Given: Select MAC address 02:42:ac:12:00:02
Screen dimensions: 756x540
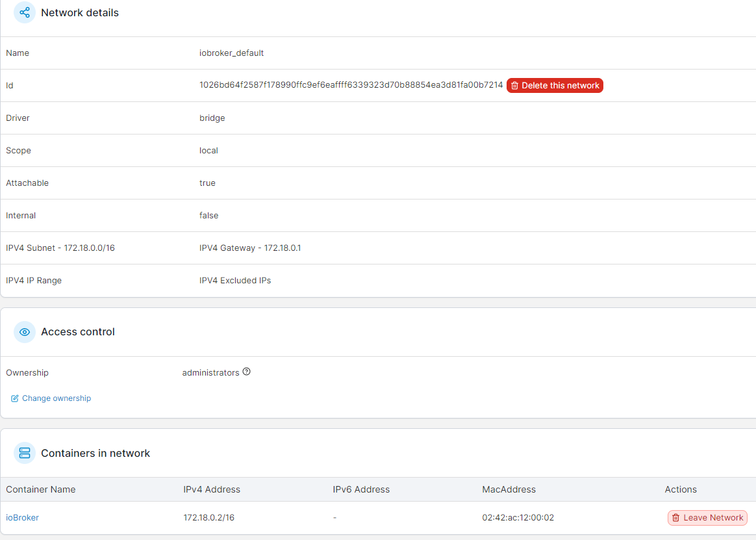Looking at the screenshot, I should pyautogui.click(x=518, y=517).
